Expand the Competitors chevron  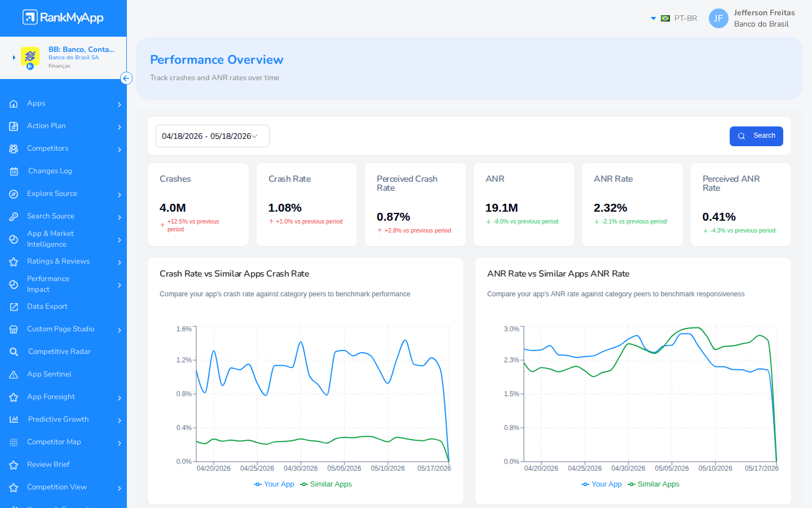[120, 150]
